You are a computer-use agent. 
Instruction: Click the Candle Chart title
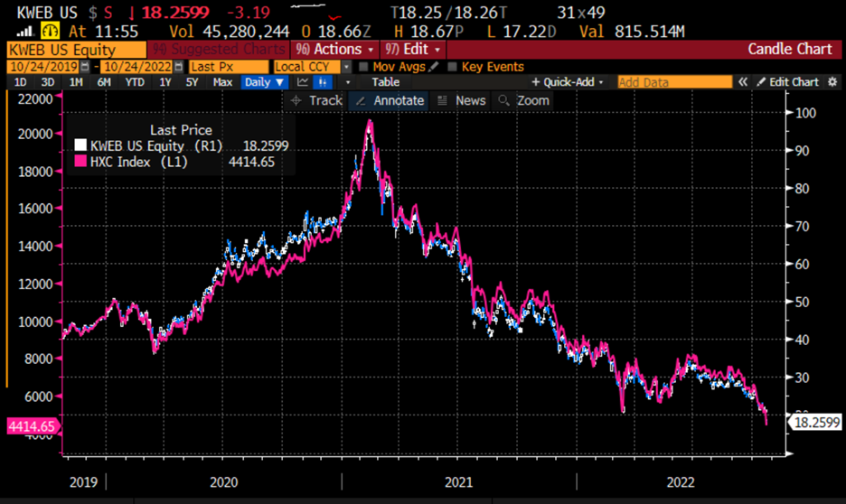click(790, 49)
